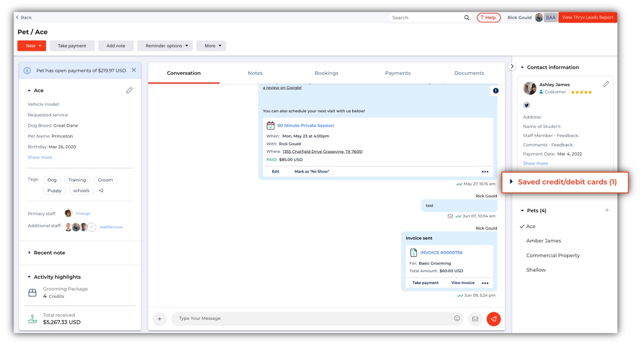
Task: Click View Thryv Leads Report button
Action: click(587, 17)
